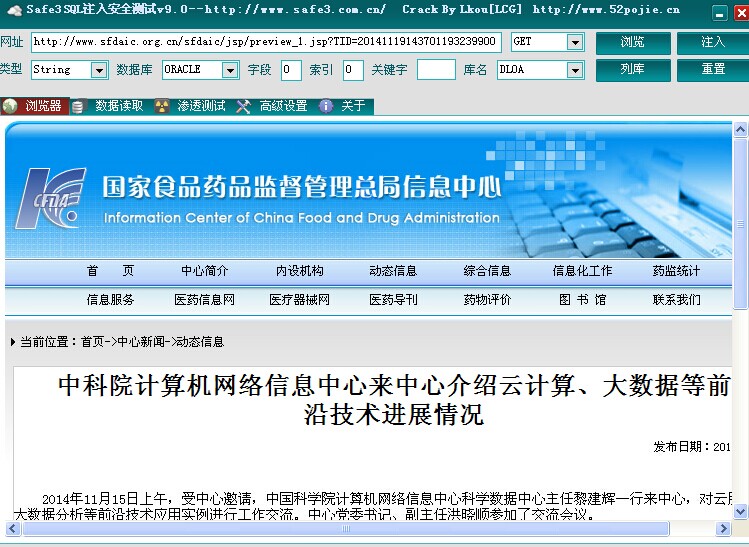The image size is (749, 547).
Task: Open the 医药导刊 navigation link
Action: point(393,300)
